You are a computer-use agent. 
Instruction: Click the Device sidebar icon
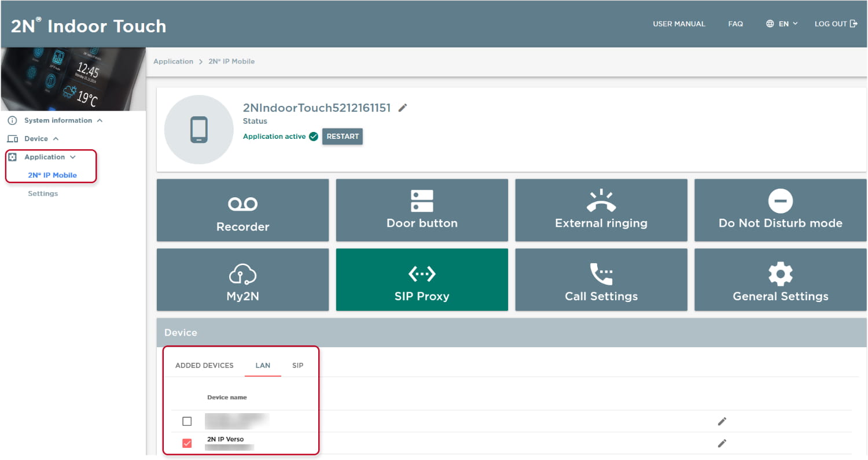click(12, 139)
